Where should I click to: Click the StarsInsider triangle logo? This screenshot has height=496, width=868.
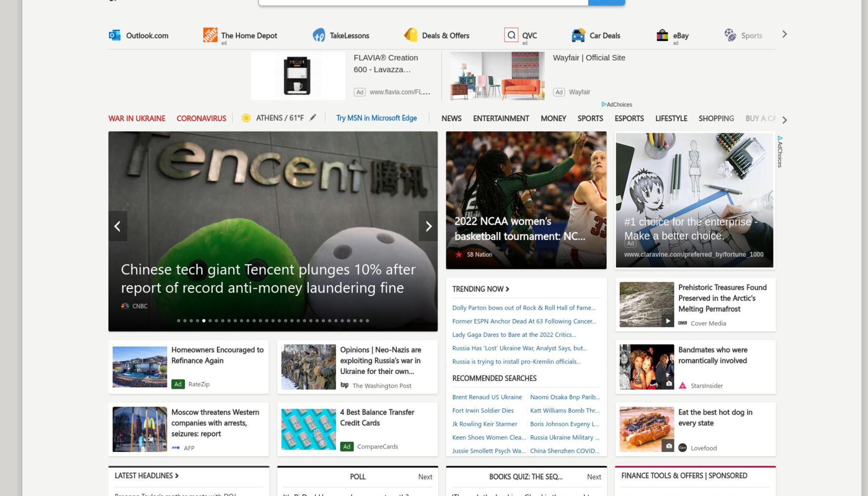click(x=683, y=386)
